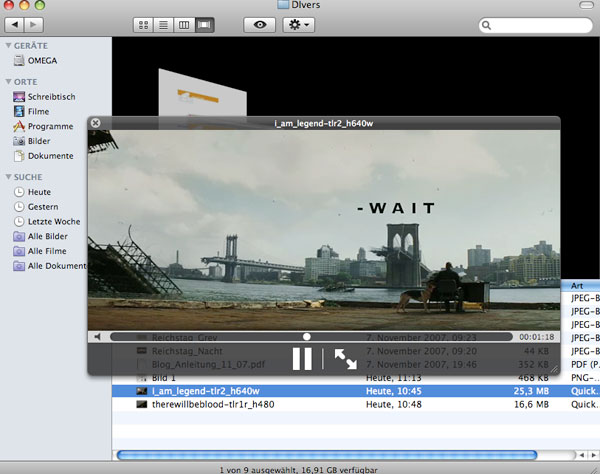
Task: Click in the Finder search field
Action: click(536, 25)
